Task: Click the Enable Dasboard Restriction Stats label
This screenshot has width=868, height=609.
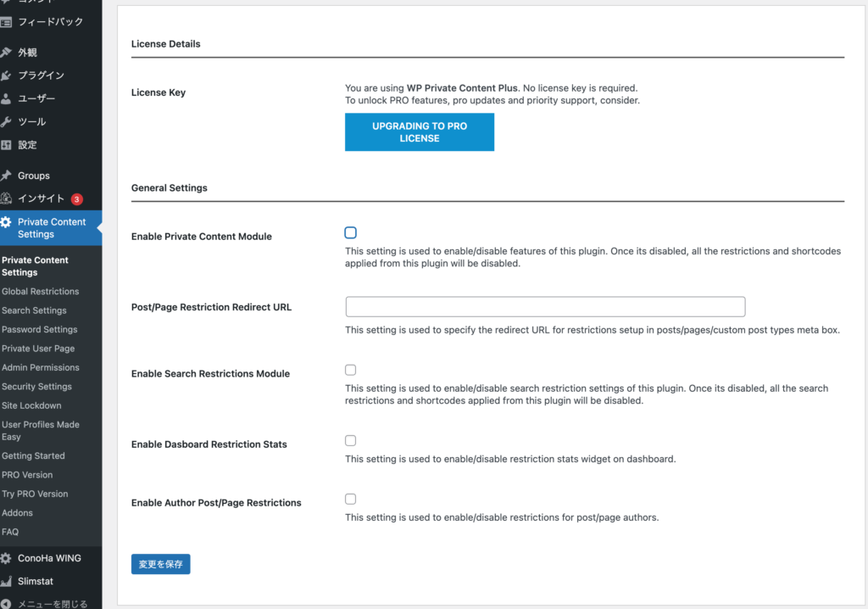Action: (x=209, y=444)
